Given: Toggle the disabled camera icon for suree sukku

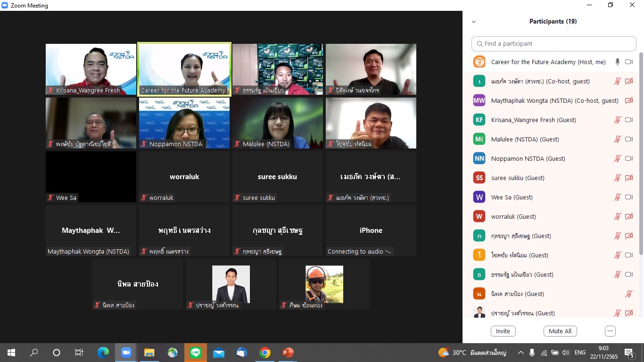Looking at the screenshot, I should pyautogui.click(x=628, y=178).
